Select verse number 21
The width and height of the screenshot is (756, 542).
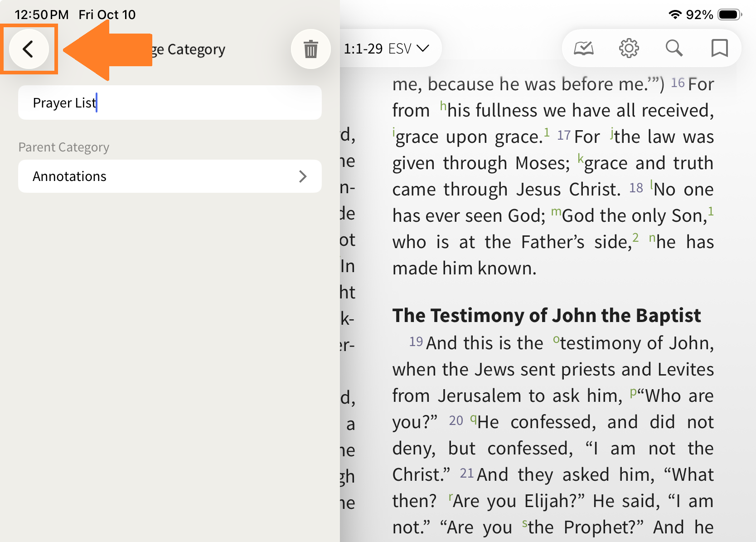(466, 474)
